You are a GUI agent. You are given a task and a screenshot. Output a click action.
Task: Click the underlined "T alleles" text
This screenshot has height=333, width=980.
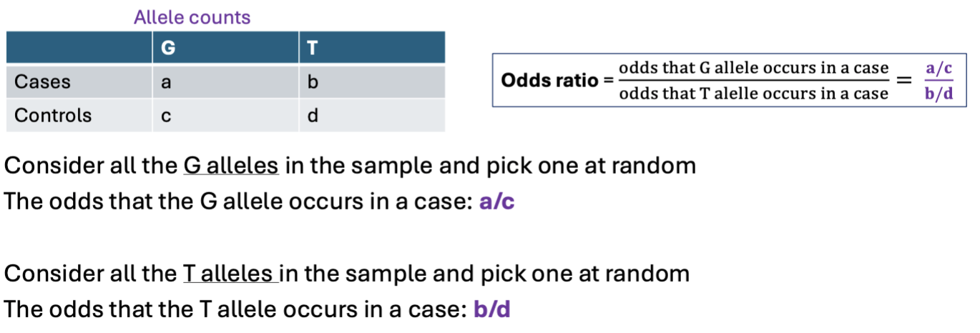tap(230, 274)
